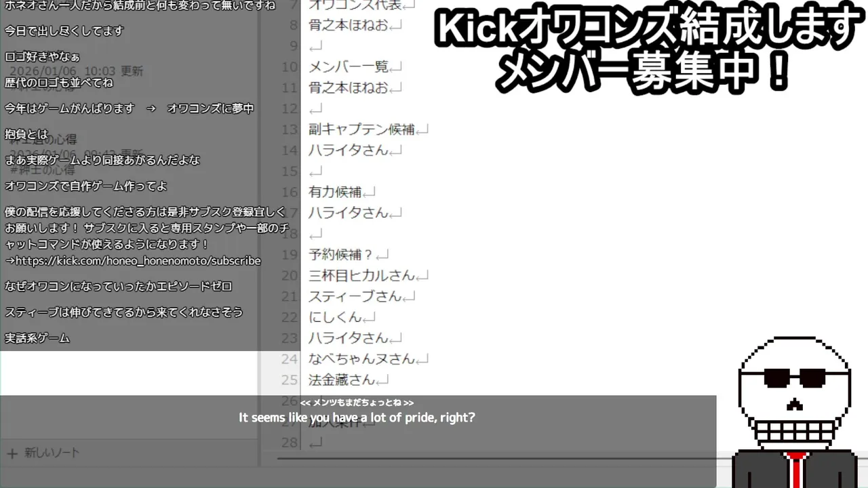Create a note with the 新しいノート button
The height and width of the screenshot is (488, 868).
click(x=43, y=453)
